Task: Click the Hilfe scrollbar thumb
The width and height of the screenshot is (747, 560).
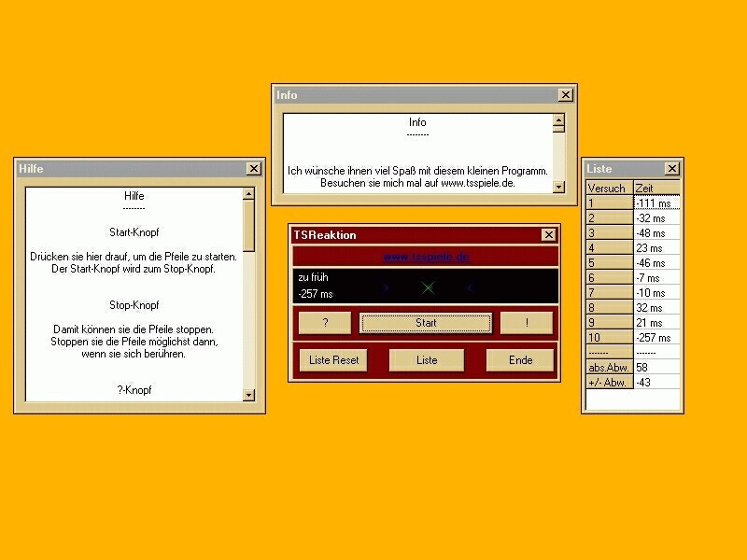Action: click(248, 226)
